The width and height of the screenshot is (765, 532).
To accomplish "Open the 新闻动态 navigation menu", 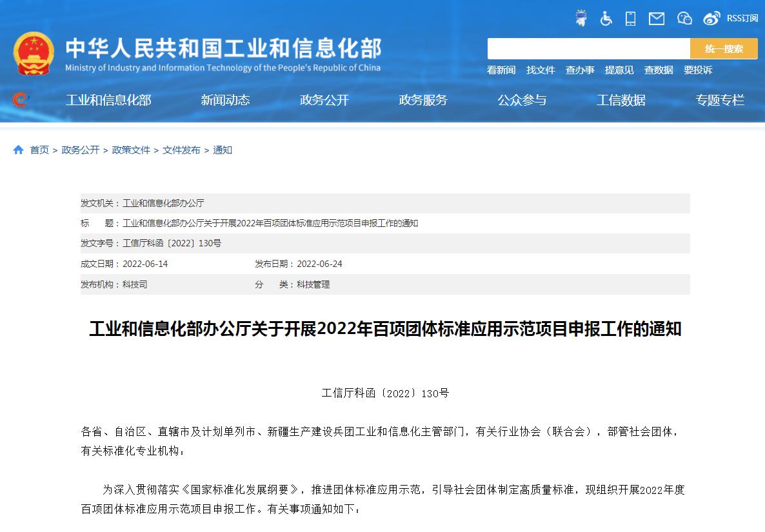I will (225, 100).
